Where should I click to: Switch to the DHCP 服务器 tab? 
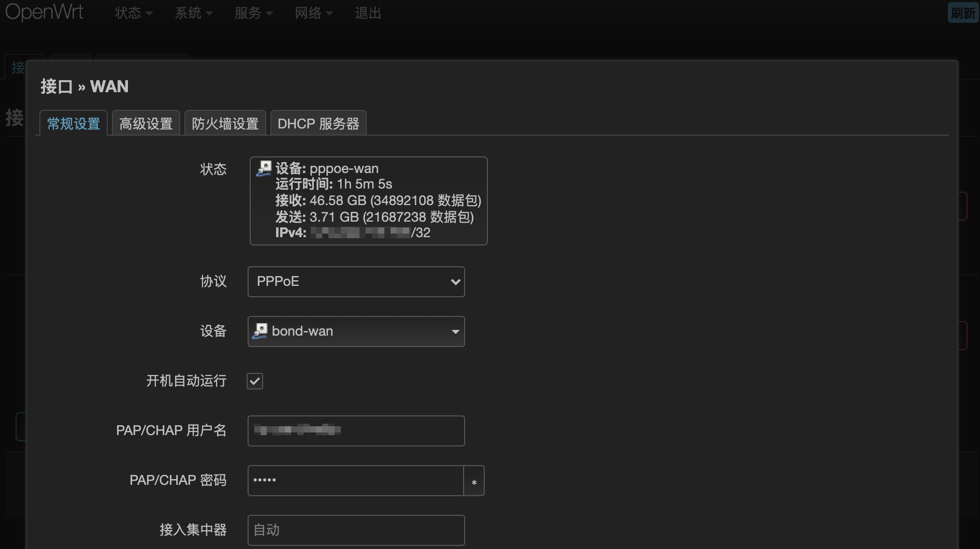(x=318, y=123)
